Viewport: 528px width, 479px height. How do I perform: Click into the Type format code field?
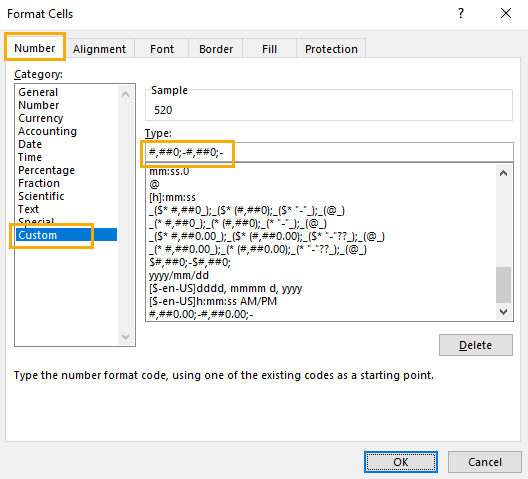coord(329,152)
